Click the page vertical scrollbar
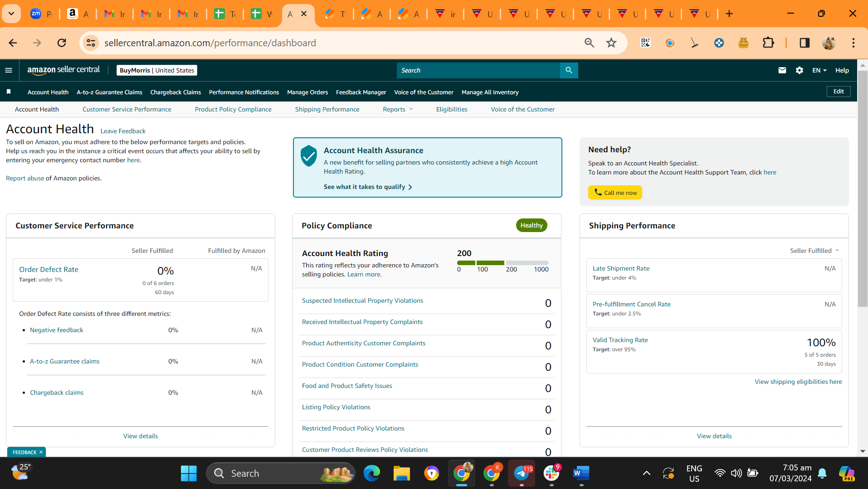The width and height of the screenshot is (868, 489). (863, 189)
